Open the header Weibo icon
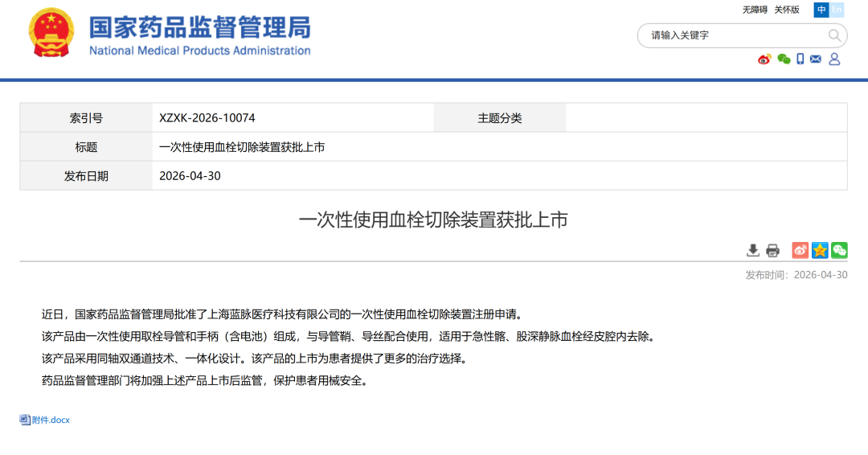 [764, 59]
